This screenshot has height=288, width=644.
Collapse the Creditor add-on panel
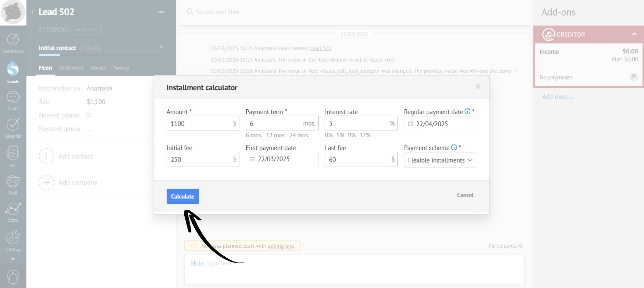[634, 34]
